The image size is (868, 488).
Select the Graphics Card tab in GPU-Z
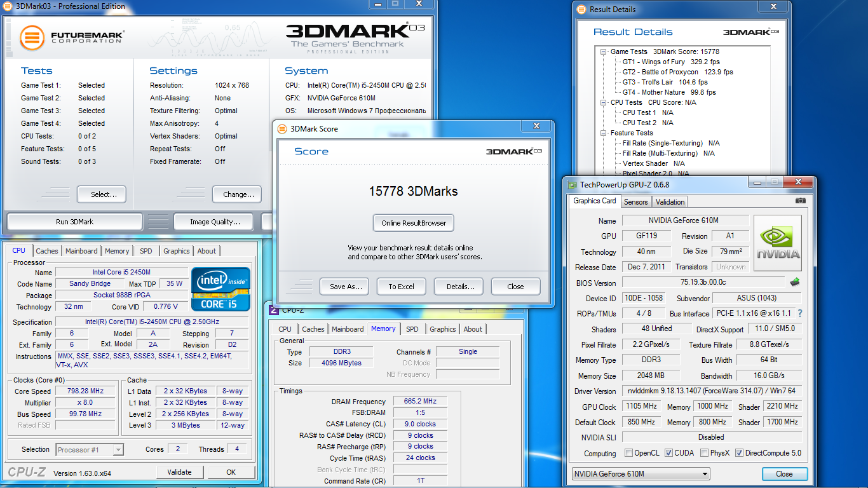click(x=594, y=201)
